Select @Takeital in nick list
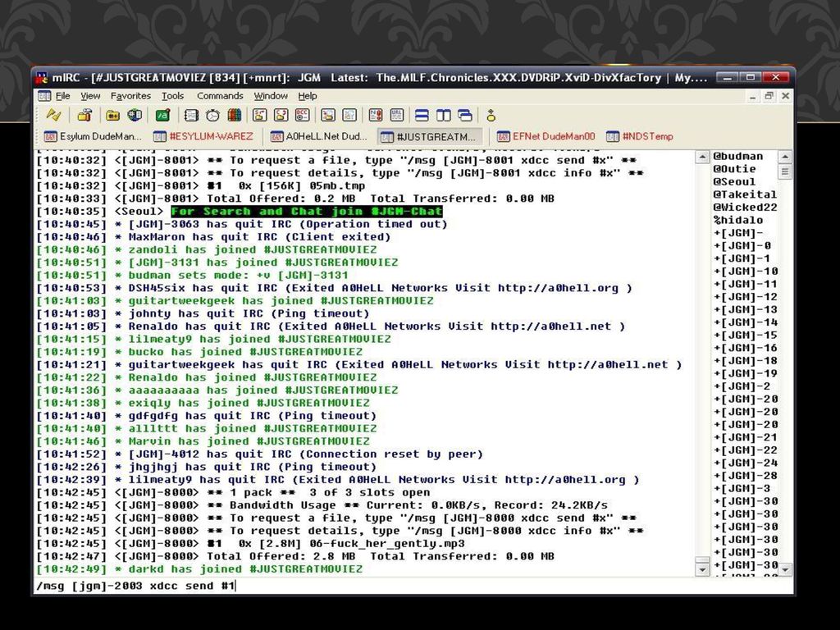The width and height of the screenshot is (840, 630). [744, 194]
